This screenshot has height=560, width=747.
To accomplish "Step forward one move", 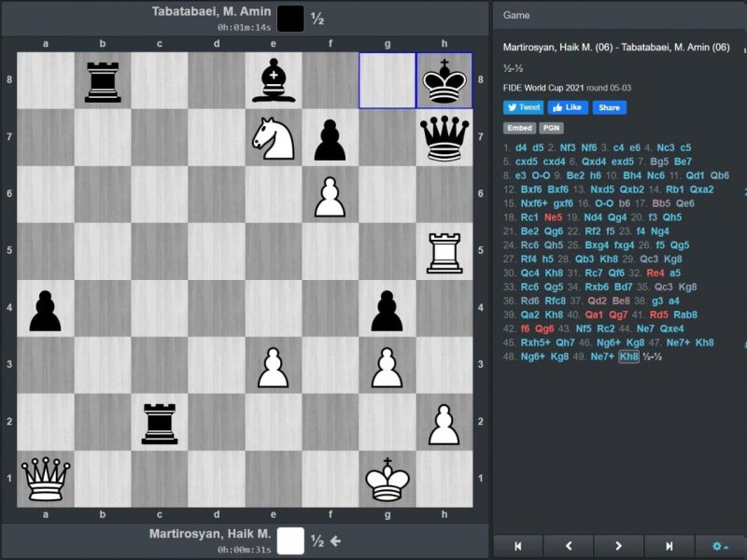I will [618, 546].
